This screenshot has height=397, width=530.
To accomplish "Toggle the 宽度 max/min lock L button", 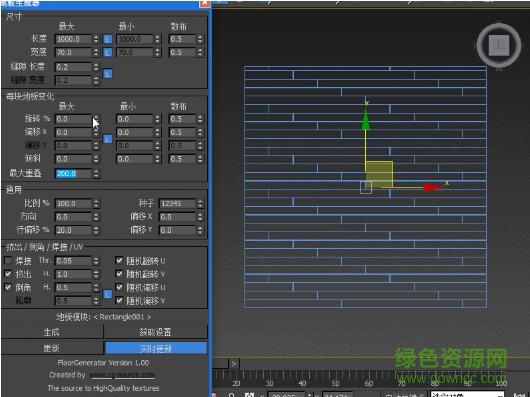I will (107, 52).
